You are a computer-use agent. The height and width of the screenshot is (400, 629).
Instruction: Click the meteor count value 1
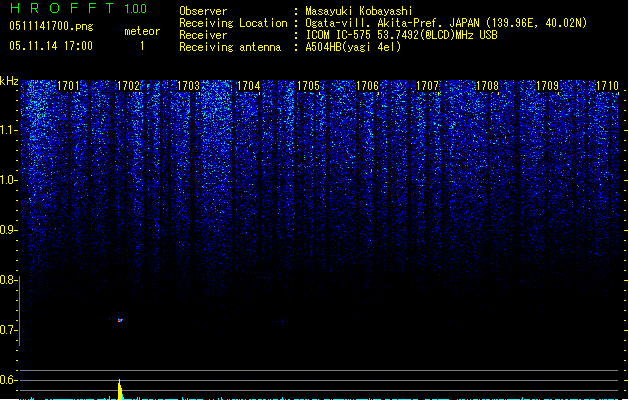pos(142,46)
